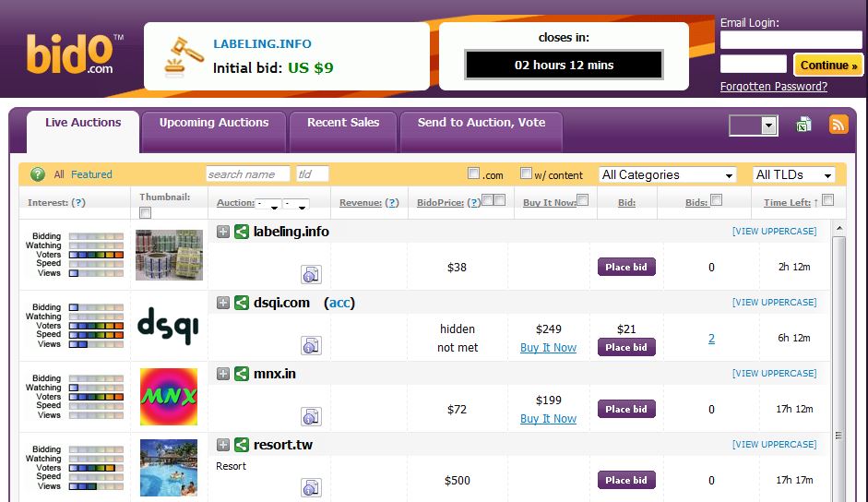The width and height of the screenshot is (868, 502).
Task: Enable the w/ content checkbox
Action: (526, 173)
